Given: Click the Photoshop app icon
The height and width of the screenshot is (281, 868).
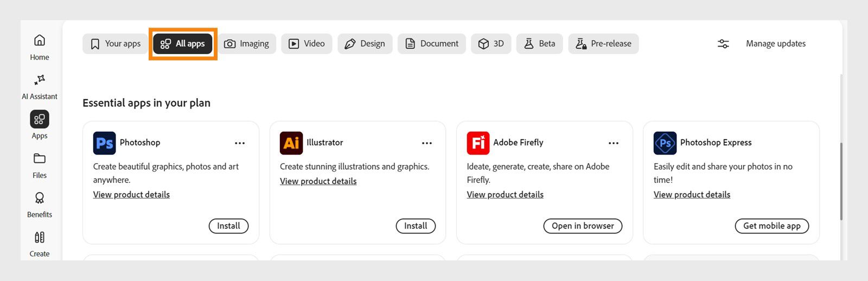Looking at the screenshot, I should tap(104, 143).
